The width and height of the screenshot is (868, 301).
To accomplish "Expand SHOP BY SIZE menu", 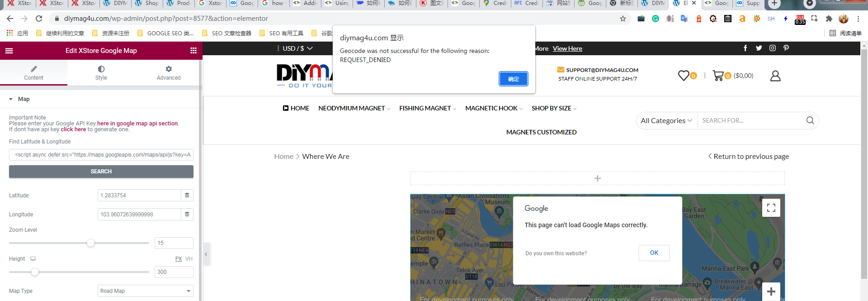I will [554, 108].
